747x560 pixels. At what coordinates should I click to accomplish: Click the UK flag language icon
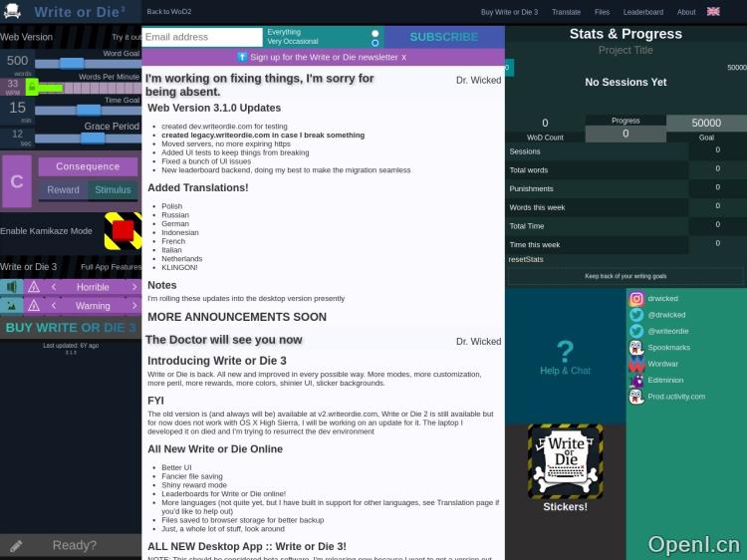[x=713, y=12]
